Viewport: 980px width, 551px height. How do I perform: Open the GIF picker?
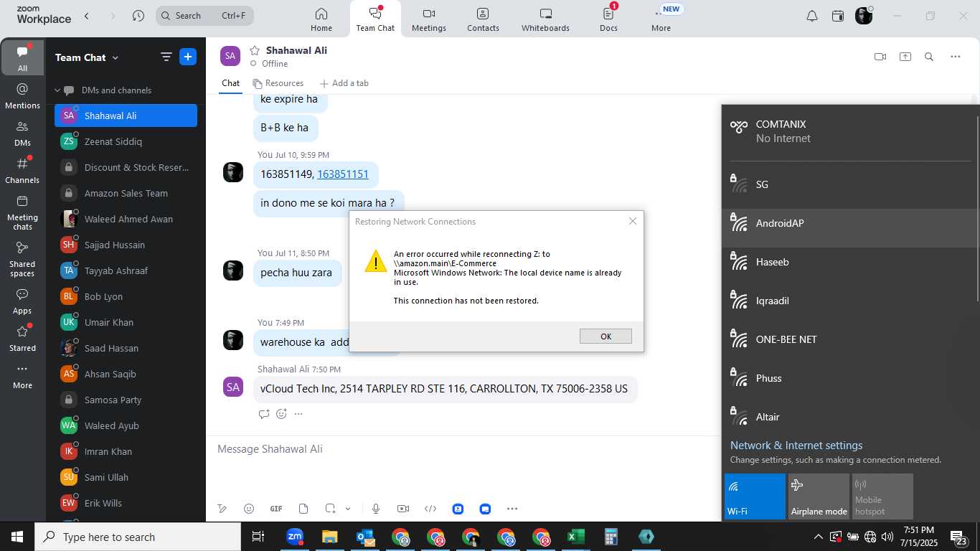276,509
